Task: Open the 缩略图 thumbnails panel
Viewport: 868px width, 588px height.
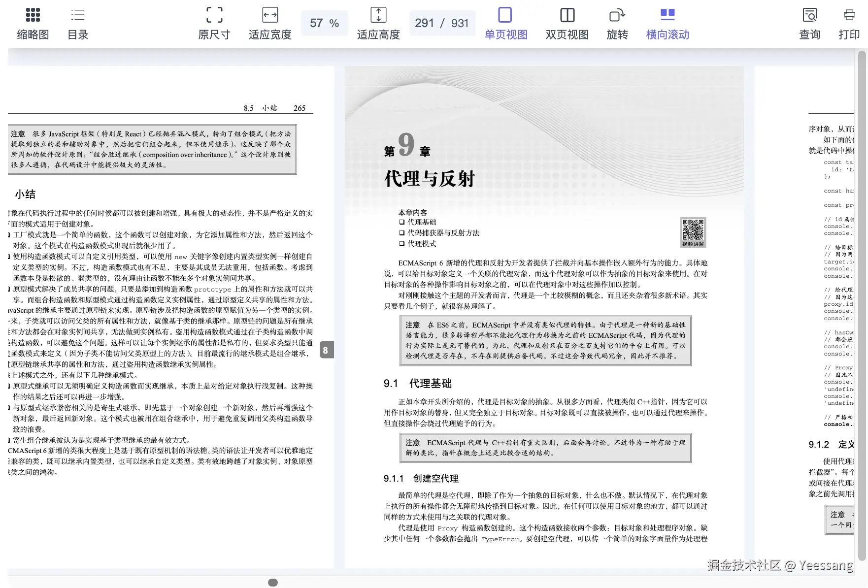Action: click(33, 22)
